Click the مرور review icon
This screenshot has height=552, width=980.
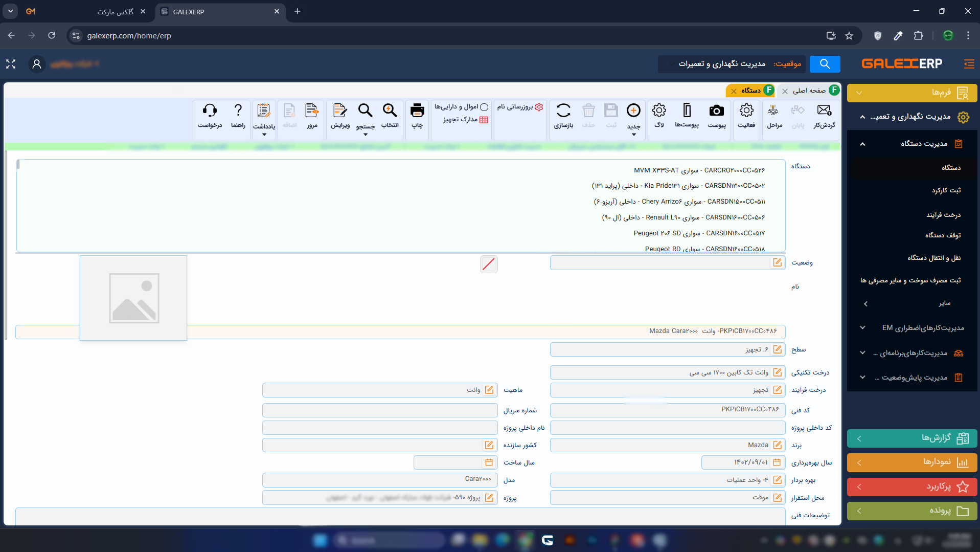coord(312,117)
